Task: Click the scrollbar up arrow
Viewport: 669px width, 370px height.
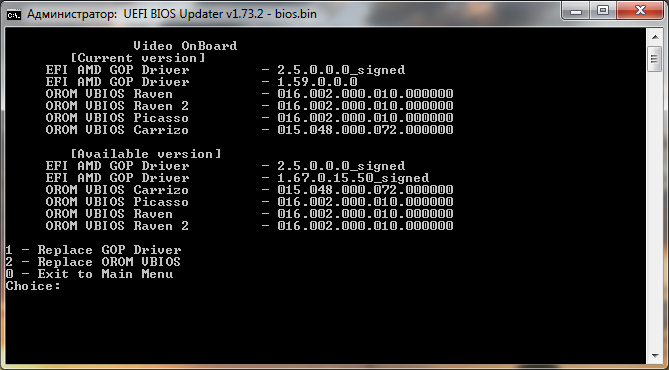Action: click(x=655, y=38)
